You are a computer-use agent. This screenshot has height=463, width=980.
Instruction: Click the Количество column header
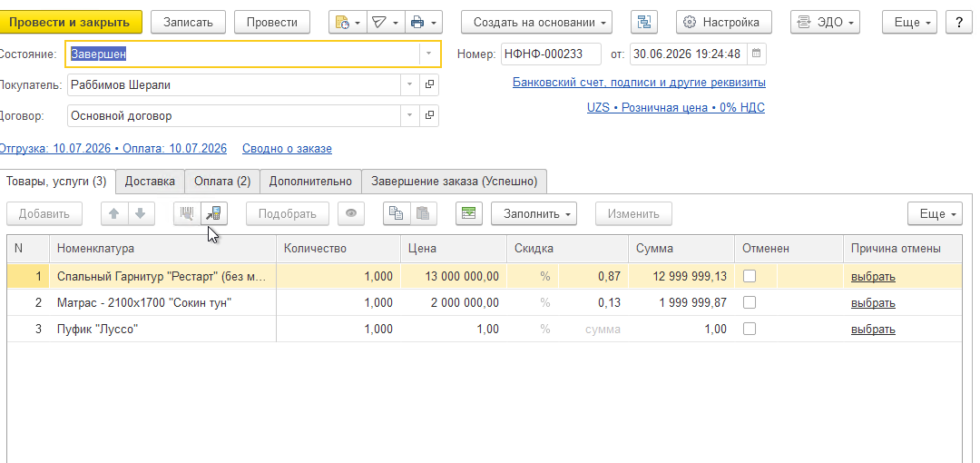pyautogui.click(x=338, y=249)
